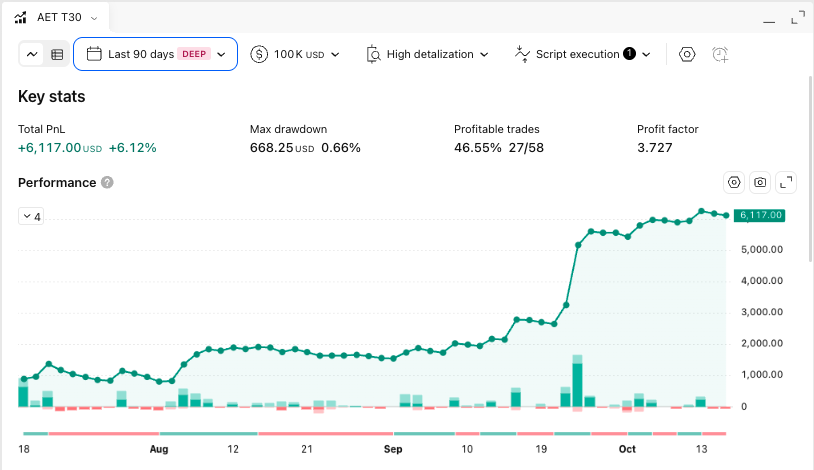Screen dimensions: 814x470
Task: Click the calendar icon in the date range selector
Action: (x=94, y=54)
